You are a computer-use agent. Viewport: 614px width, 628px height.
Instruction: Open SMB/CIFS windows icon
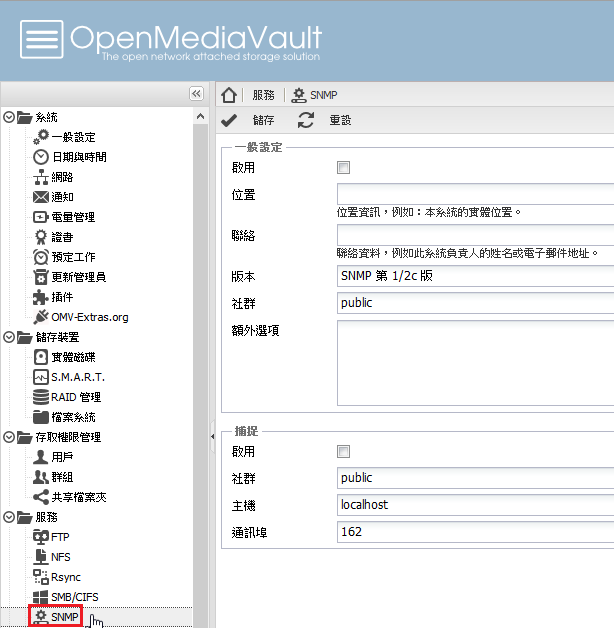[x=41, y=597]
